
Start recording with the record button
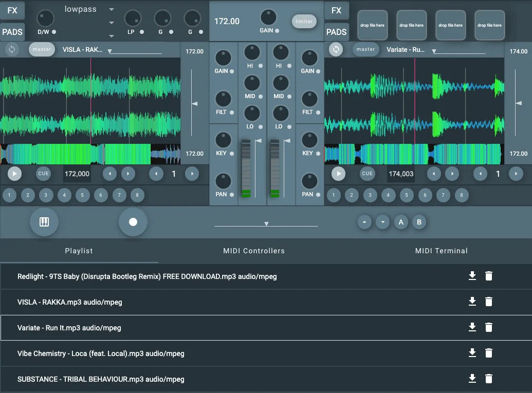point(133,222)
